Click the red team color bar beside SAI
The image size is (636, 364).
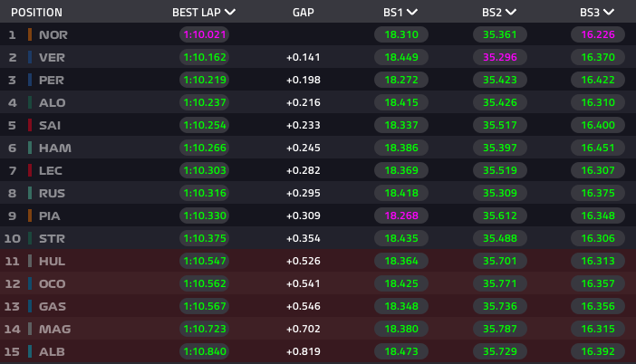tap(30, 125)
